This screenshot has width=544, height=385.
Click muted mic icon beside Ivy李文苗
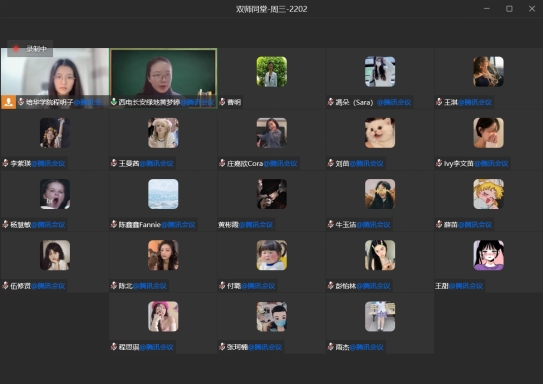point(439,163)
